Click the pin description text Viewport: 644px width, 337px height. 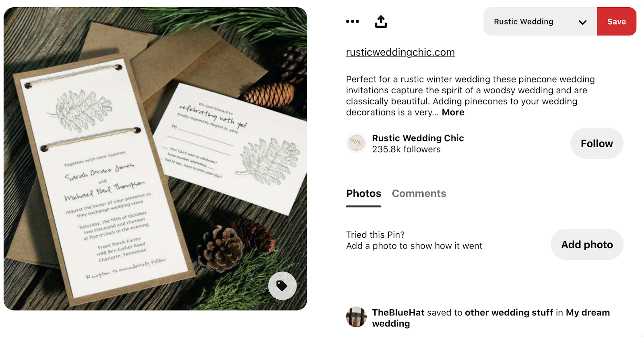click(470, 96)
